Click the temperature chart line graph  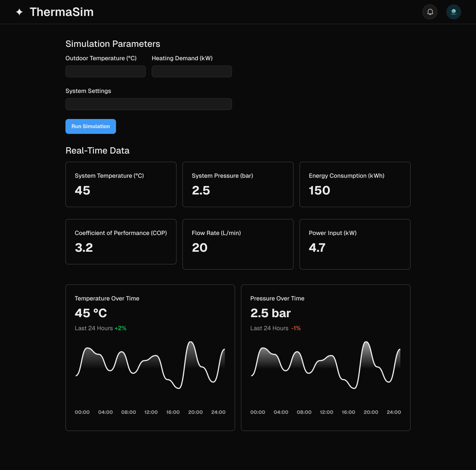[150, 365]
